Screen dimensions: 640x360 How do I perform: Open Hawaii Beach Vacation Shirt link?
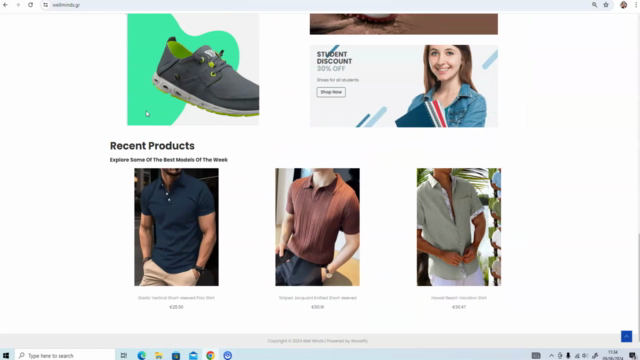point(459,298)
